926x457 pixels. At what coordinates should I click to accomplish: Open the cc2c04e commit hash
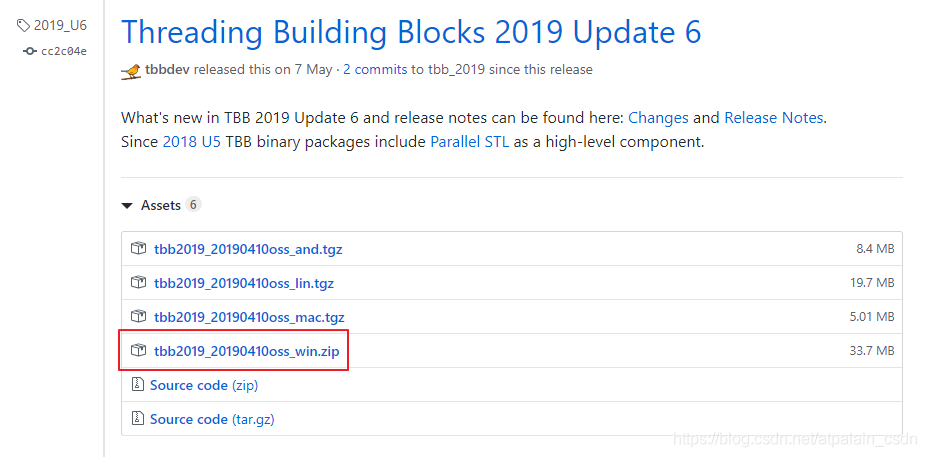(x=64, y=51)
